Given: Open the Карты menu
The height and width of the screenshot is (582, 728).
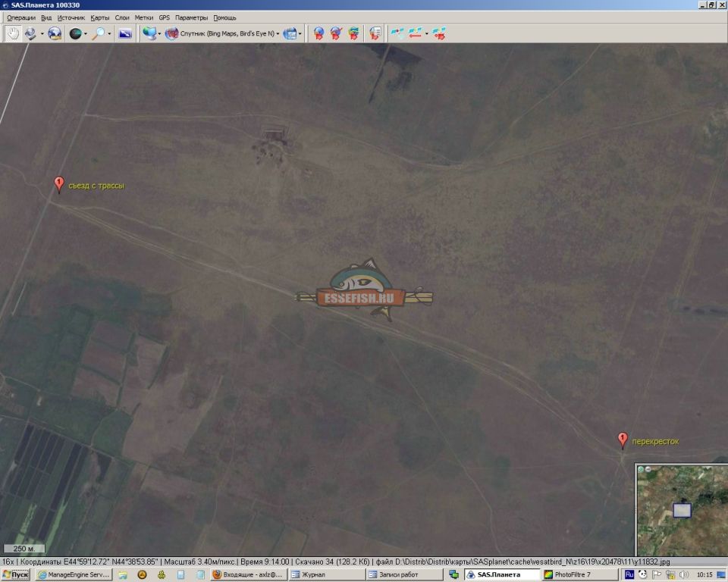Looking at the screenshot, I should [x=100, y=17].
